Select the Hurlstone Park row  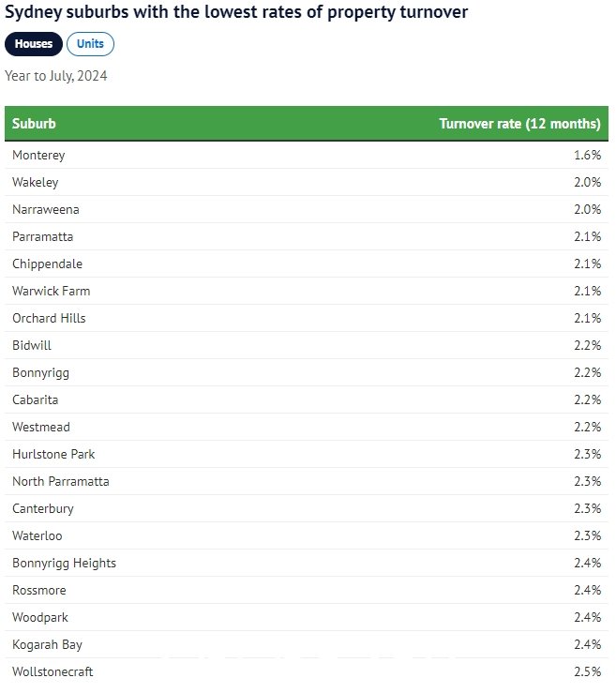[307, 454]
